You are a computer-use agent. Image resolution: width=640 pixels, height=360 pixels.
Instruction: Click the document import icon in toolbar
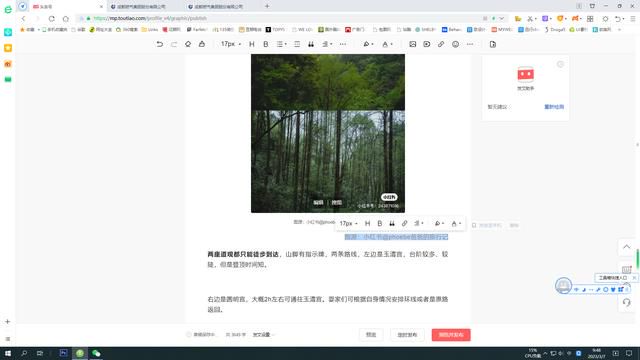(x=493, y=44)
